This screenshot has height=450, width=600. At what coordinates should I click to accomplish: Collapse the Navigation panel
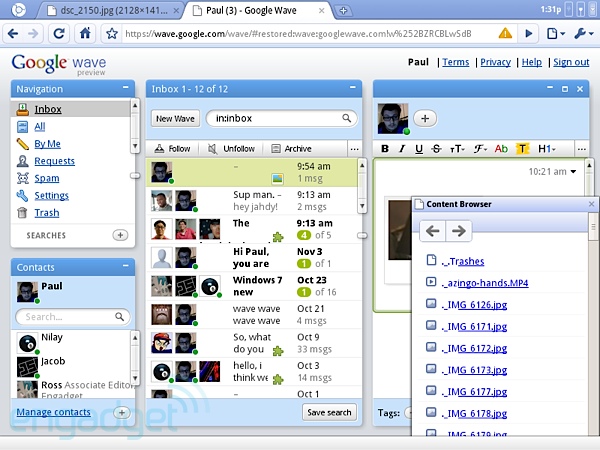coord(126,88)
